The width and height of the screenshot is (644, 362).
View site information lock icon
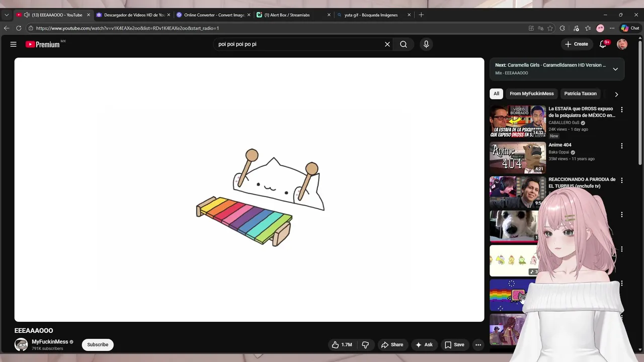tap(31, 28)
